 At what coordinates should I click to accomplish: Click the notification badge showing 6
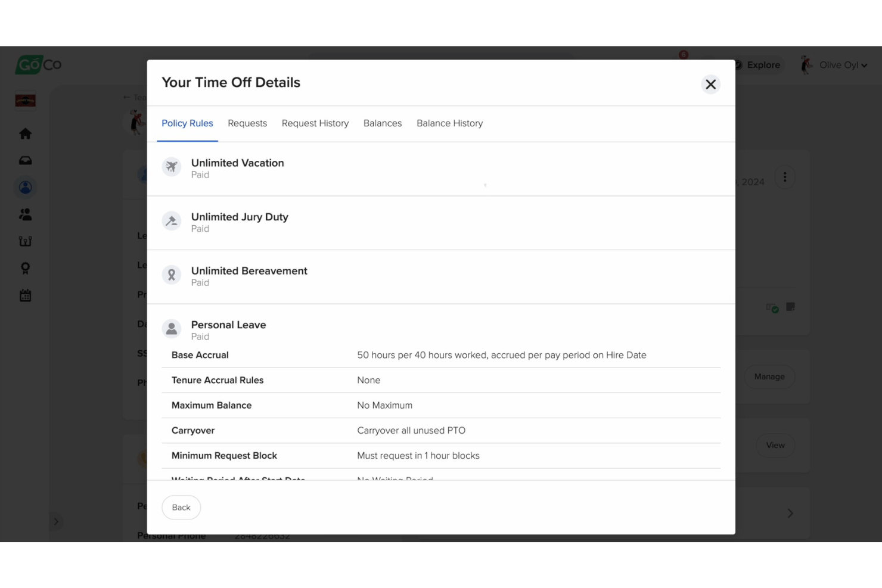[684, 55]
